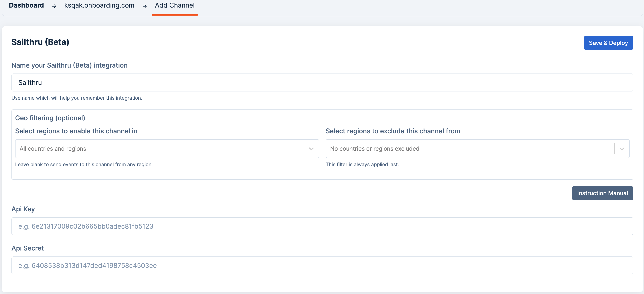The height and width of the screenshot is (294, 644).
Task: Click the 'Sailthru (Beta)' page heading
Action: click(40, 42)
